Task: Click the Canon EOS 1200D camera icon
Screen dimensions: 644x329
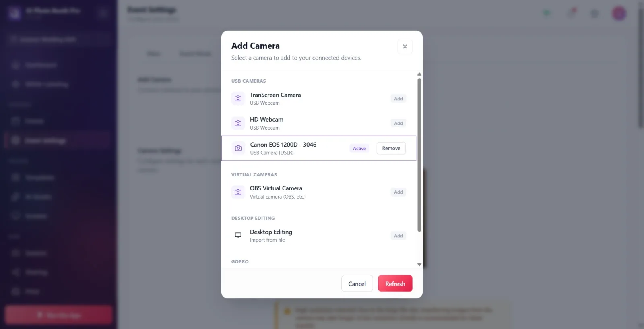Action: (238, 148)
